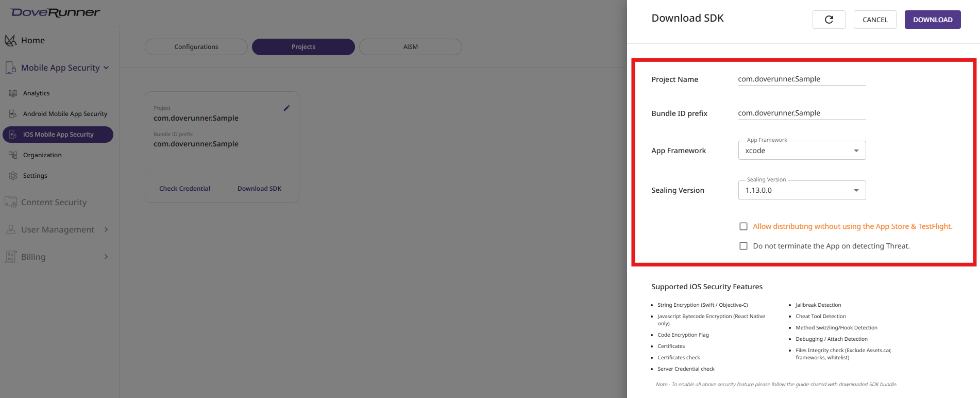
Task: Select iOS Mobile App Security menu item
Action: click(58, 135)
